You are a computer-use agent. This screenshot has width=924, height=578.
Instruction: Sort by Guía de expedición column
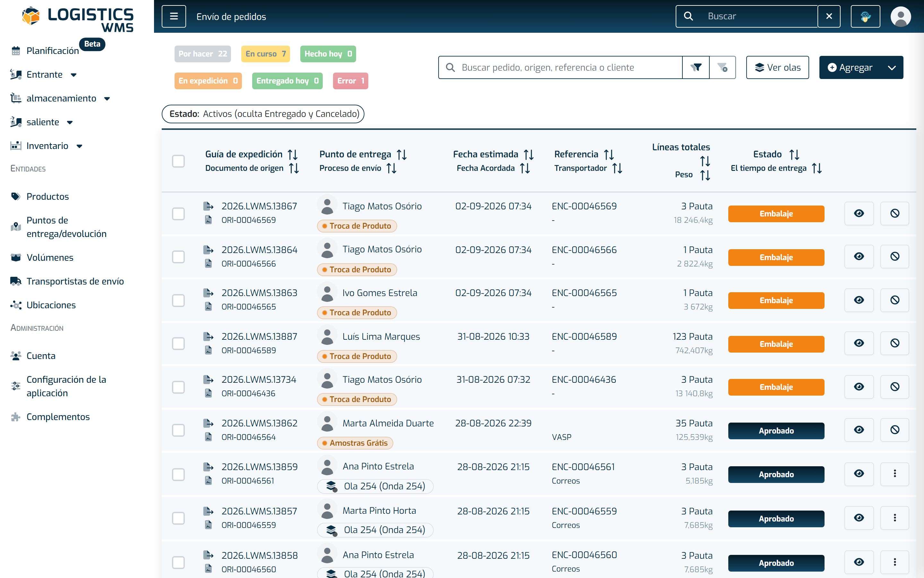(x=293, y=154)
